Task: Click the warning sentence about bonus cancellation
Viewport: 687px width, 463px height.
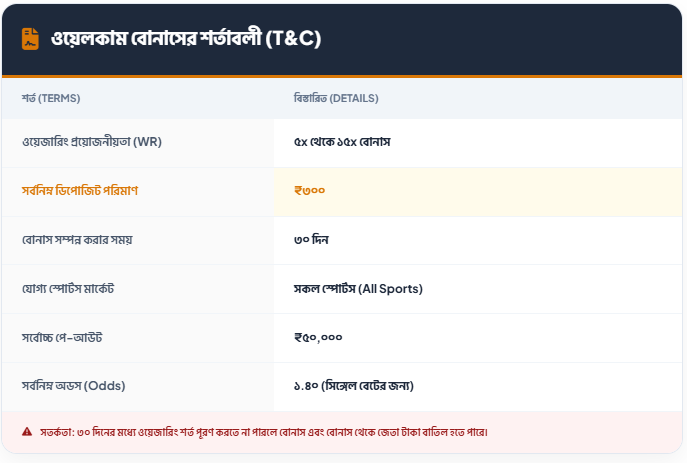Action: tap(282, 432)
